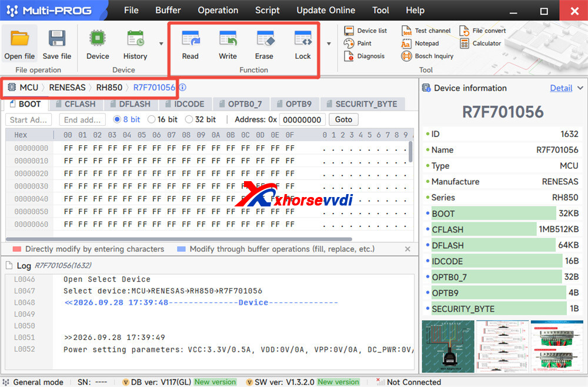Click the Open file folder icon

19,39
